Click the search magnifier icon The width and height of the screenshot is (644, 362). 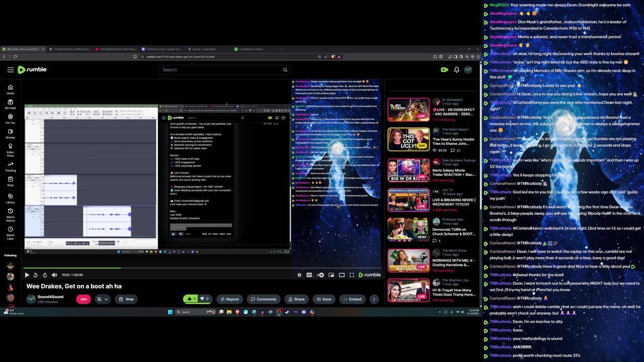(285, 70)
